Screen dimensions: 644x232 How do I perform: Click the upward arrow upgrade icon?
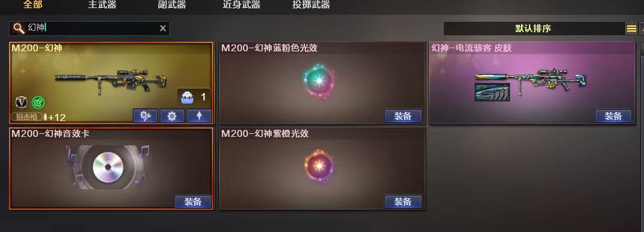coord(199,116)
